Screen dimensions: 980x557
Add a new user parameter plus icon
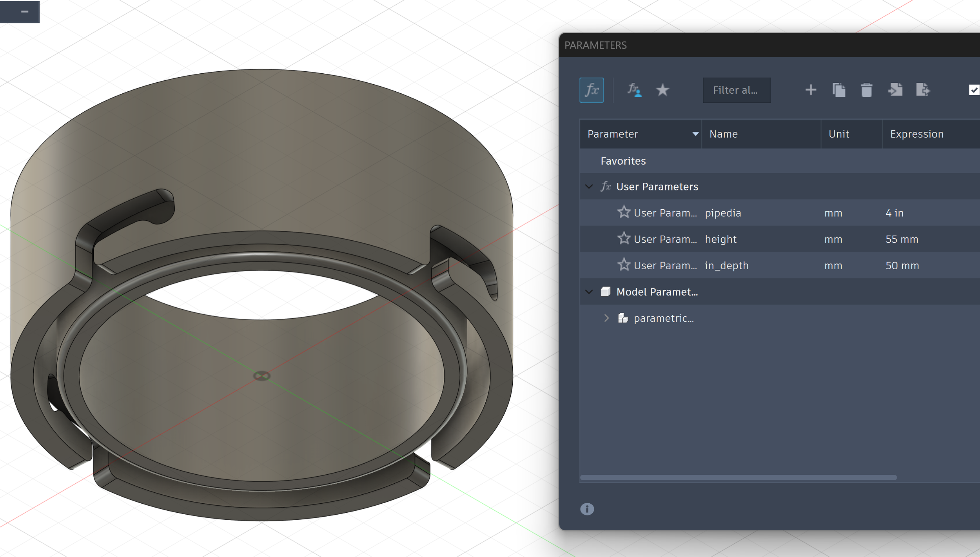(811, 90)
